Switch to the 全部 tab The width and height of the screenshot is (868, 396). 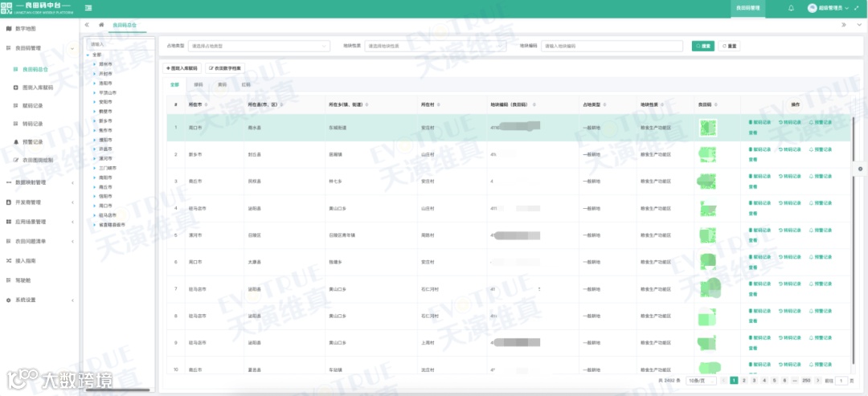[175, 84]
